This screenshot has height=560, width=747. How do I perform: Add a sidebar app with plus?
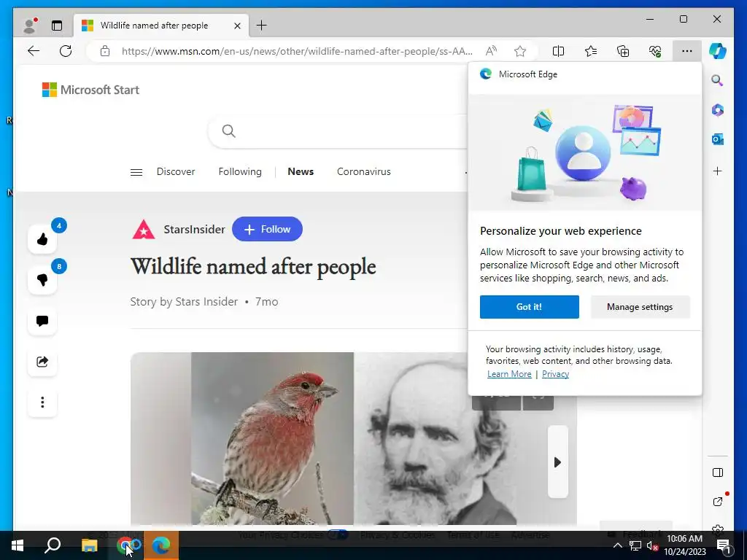718,171
